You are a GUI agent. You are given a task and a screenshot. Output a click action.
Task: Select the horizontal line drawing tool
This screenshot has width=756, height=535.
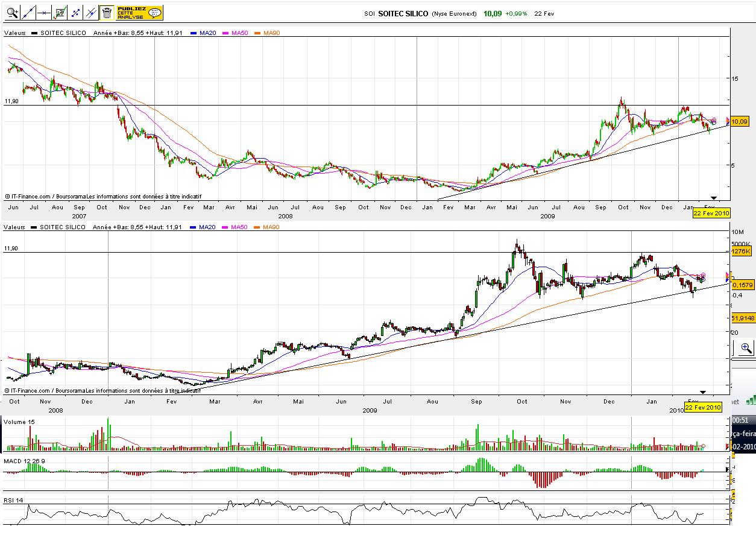click(x=43, y=11)
